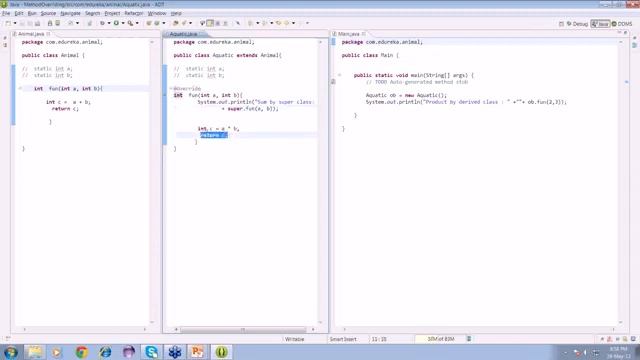Screen dimensions: 640x360
Task: Click the Save All toolbar icon
Action: point(30,23)
